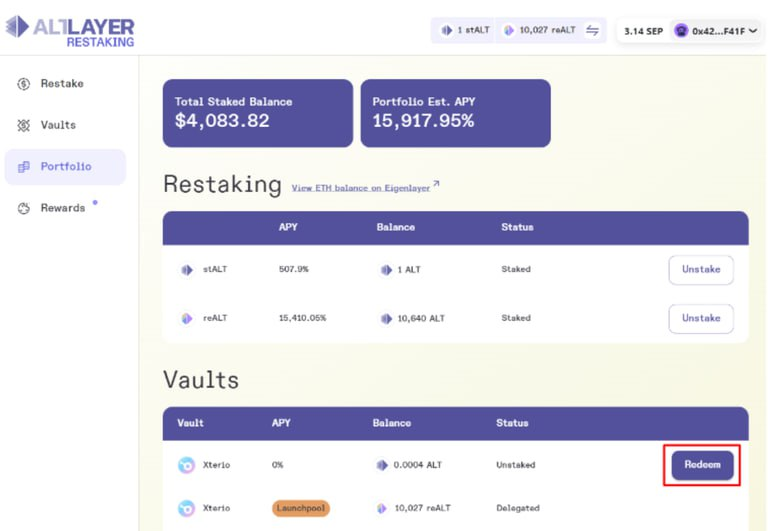Click the $4,083.82 staked balance amount
The image size is (768, 531).
click(x=222, y=121)
